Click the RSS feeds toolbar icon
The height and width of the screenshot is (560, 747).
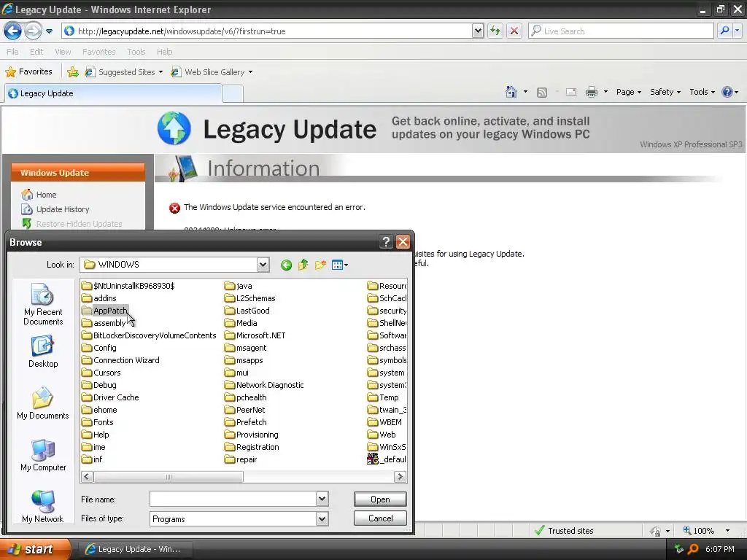click(542, 93)
